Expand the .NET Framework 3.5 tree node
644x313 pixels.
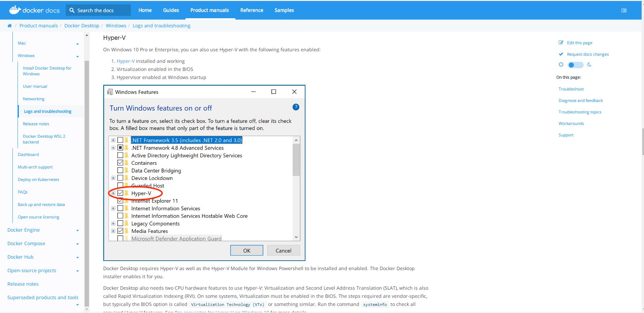click(x=113, y=140)
